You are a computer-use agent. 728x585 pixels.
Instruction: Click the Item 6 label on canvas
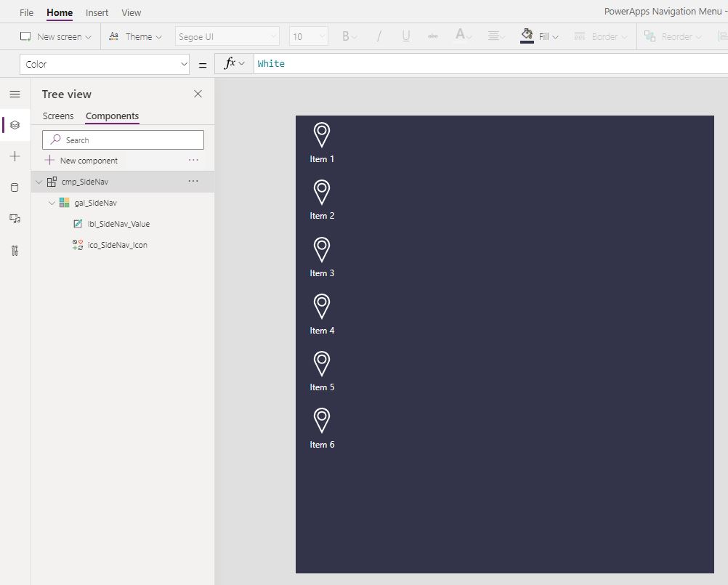(322, 445)
